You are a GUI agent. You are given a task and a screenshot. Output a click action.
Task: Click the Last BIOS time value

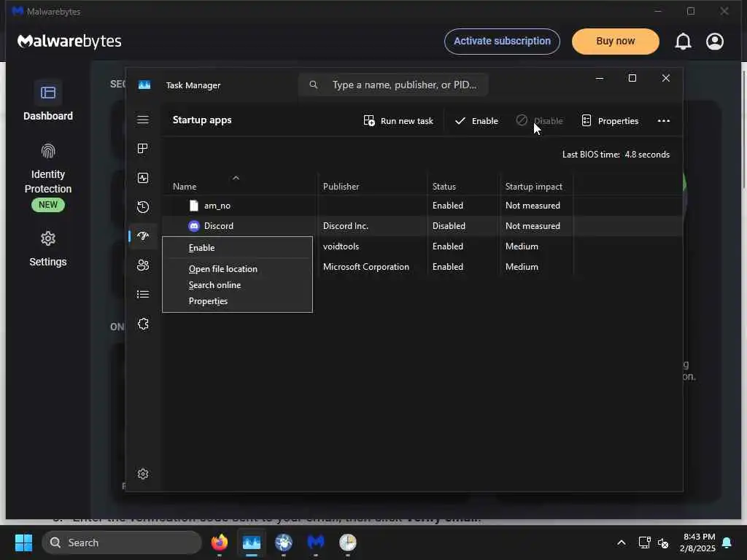click(647, 155)
